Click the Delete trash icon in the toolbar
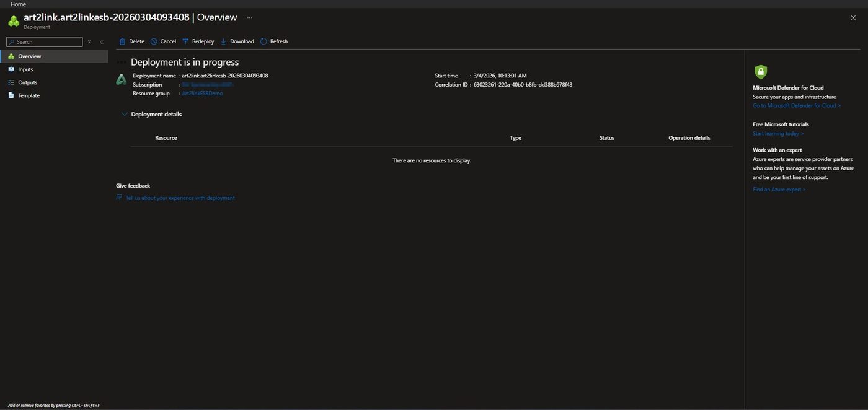Screen dimensions: 868x410 [122, 41]
